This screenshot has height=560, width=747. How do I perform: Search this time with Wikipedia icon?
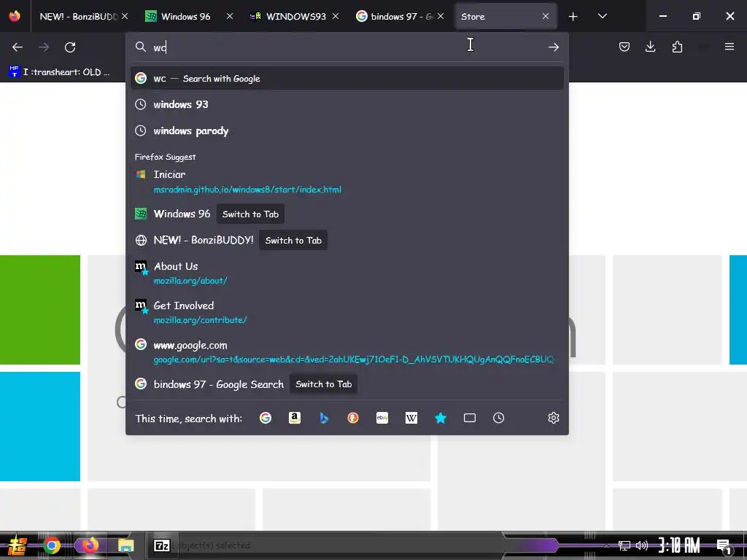pos(411,418)
